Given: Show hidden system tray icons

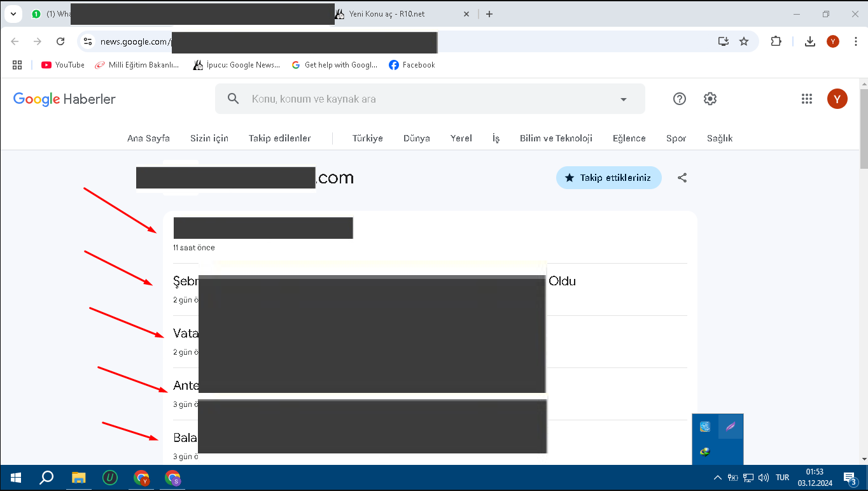Looking at the screenshot, I should pos(717,478).
